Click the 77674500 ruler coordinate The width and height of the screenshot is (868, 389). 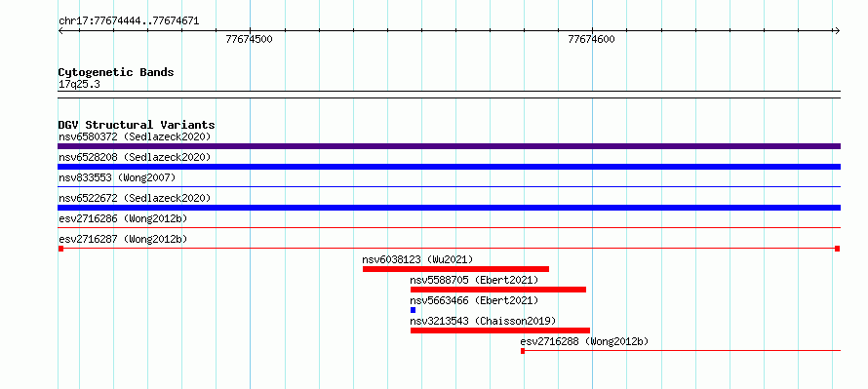(x=249, y=39)
